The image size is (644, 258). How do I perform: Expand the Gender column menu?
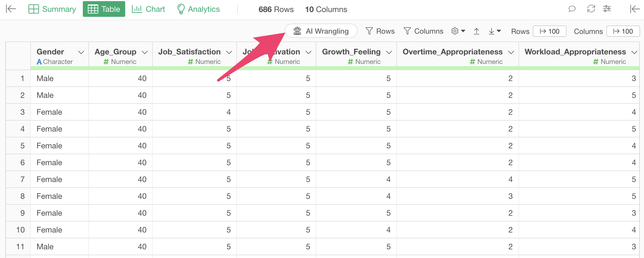(81, 52)
